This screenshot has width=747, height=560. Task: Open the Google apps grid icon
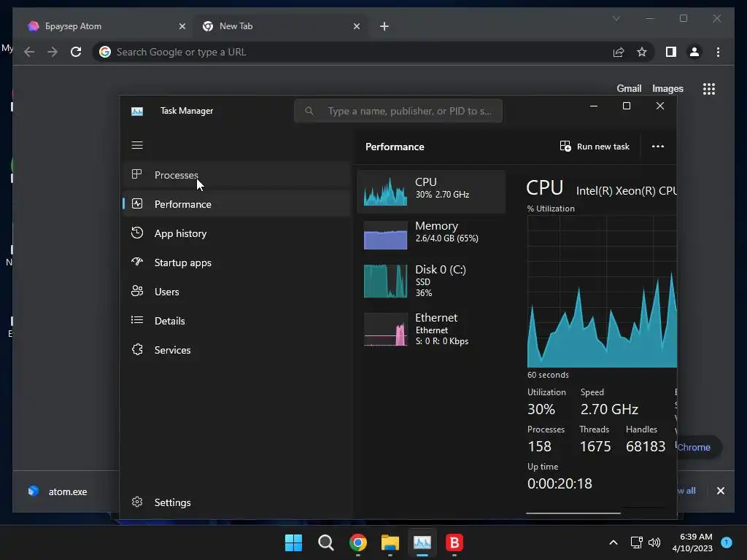point(709,88)
